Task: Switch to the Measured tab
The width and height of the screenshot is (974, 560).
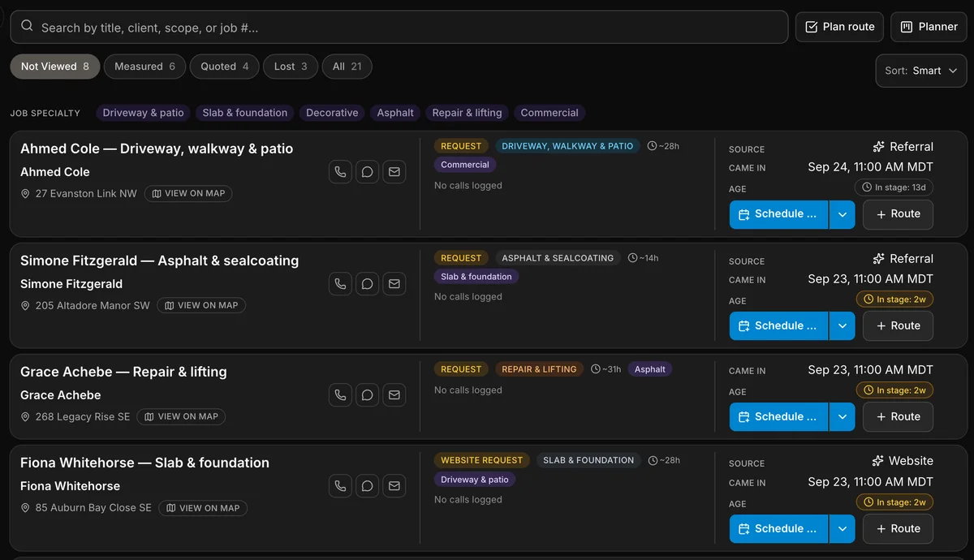Action: (x=144, y=67)
